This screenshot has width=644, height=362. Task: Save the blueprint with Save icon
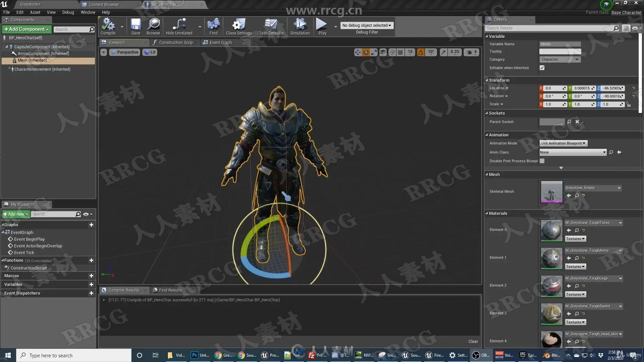[136, 26]
